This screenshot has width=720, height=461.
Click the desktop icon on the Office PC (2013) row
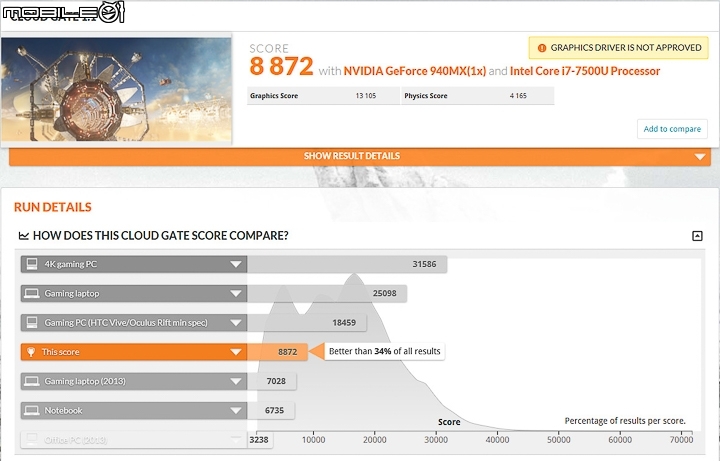coord(32,439)
